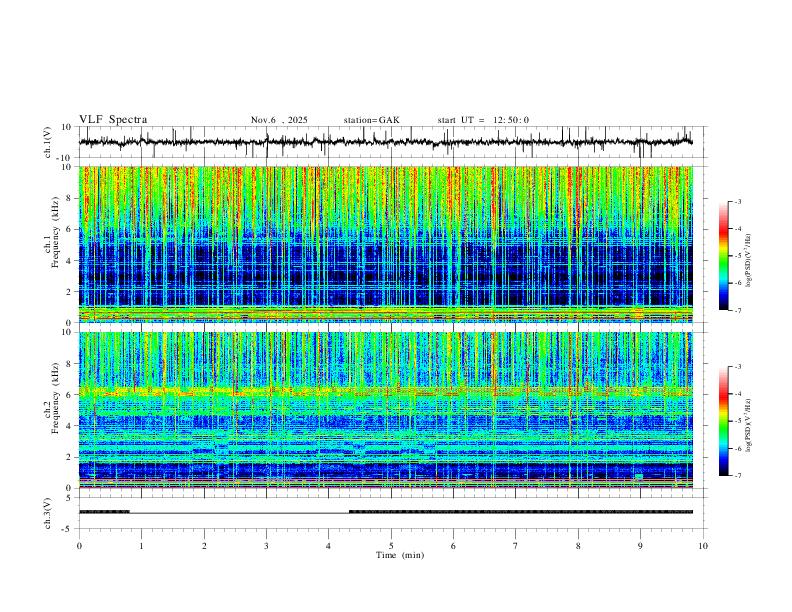
Task: Click the ch.1 spectrogram panel
Action: click(391, 244)
